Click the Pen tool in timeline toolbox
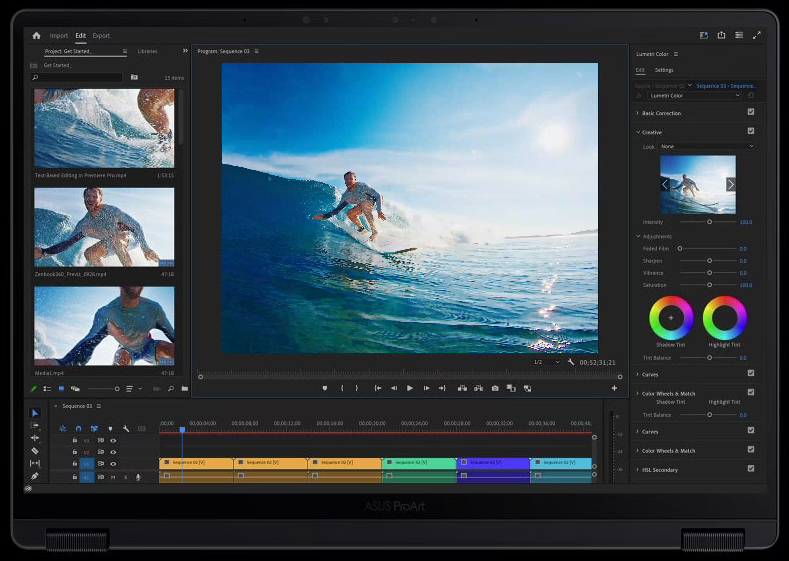Screen dimensions: 789x561 click(x=35, y=476)
